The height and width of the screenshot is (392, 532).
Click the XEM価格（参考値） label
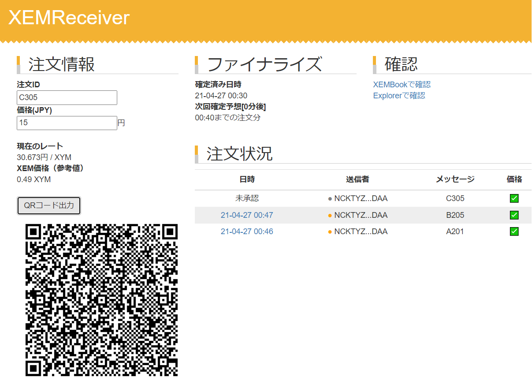(x=50, y=168)
